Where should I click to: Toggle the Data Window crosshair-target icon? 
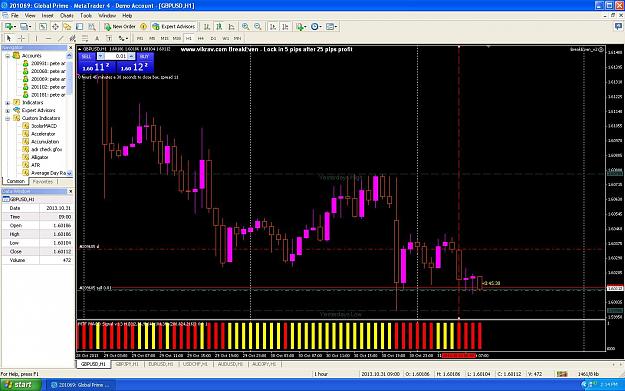(x=55, y=27)
